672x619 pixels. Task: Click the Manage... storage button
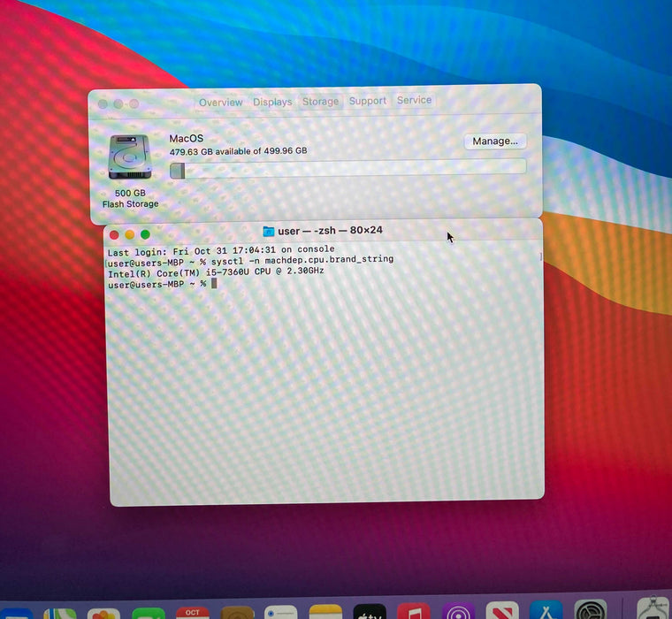[494, 141]
